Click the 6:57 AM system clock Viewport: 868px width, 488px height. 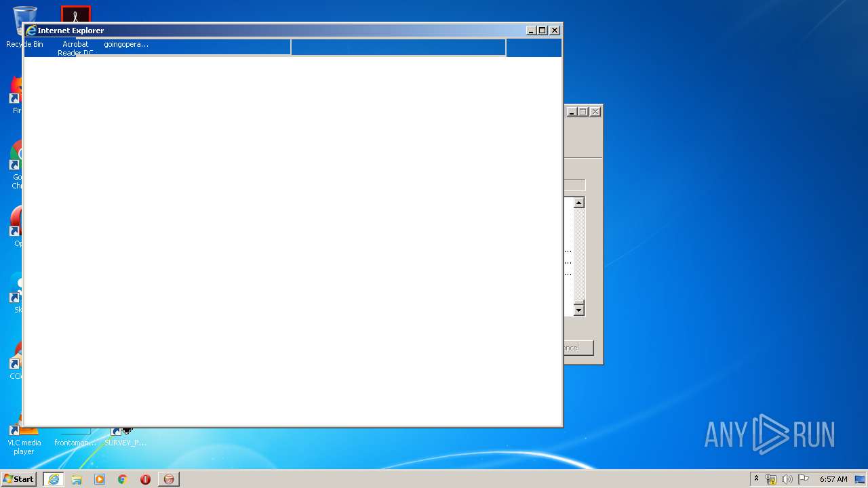[x=833, y=479]
